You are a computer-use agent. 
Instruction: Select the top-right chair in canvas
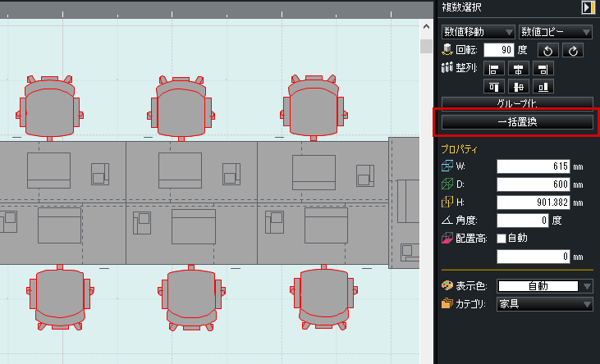(x=314, y=107)
